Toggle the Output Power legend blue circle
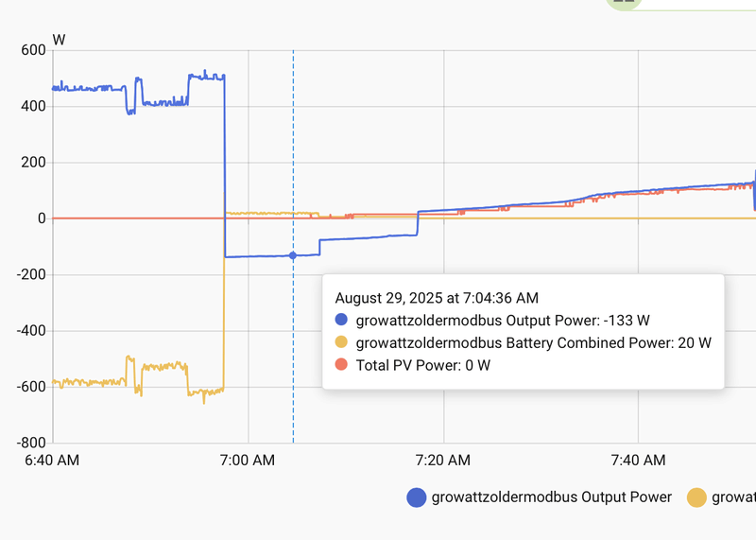756x540 pixels. click(x=416, y=497)
